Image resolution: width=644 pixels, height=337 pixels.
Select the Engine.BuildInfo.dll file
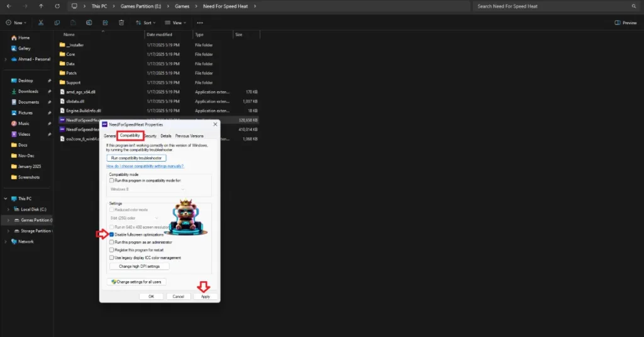coord(158,111)
